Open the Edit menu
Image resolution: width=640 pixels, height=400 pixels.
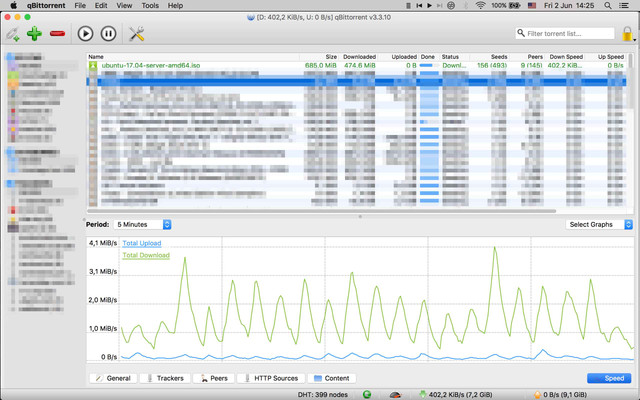coord(101,5)
